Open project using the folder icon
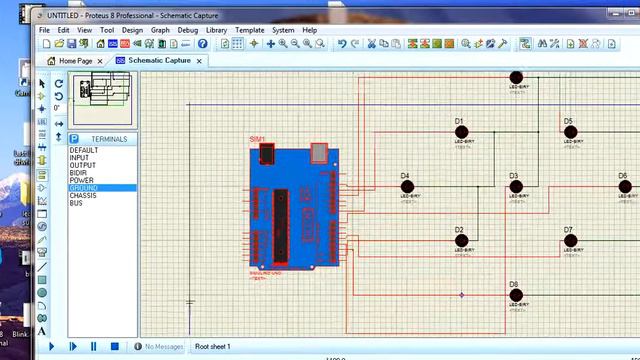 click(x=59, y=44)
